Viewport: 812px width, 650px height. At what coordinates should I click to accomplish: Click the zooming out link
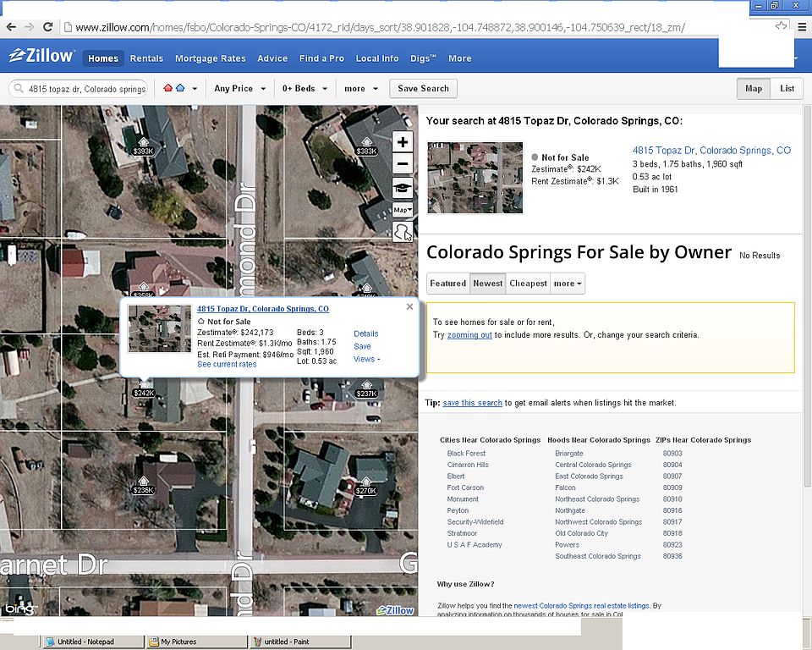(469, 335)
